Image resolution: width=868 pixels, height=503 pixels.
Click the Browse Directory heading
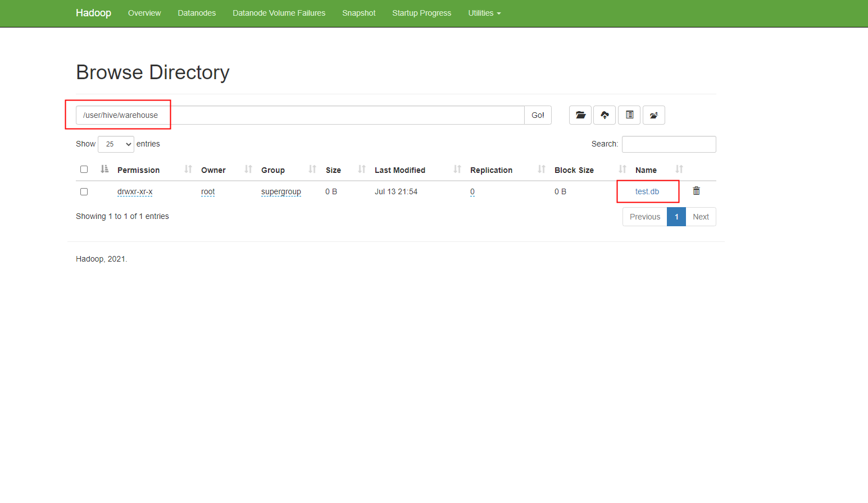coord(153,72)
